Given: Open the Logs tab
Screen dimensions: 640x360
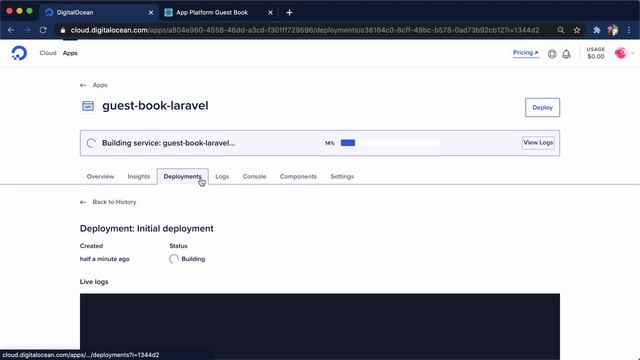Looking at the screenshot, I should pyautogui.click(x=222, y=177).
